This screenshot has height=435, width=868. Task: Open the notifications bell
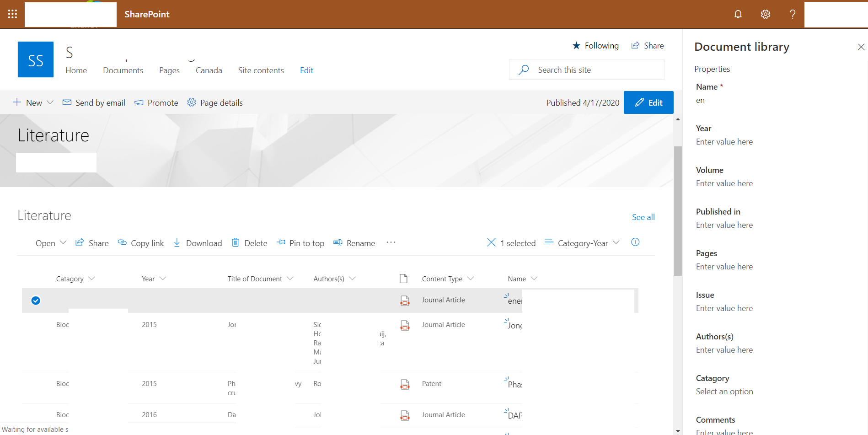coord(738,14)
